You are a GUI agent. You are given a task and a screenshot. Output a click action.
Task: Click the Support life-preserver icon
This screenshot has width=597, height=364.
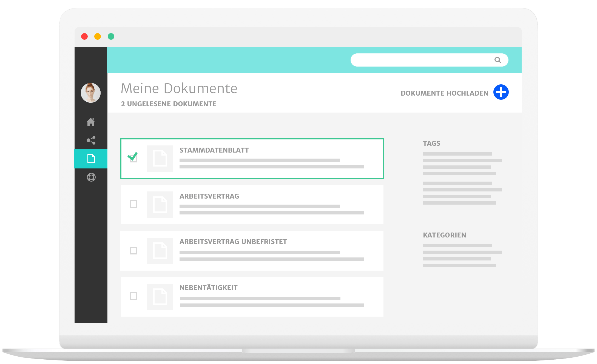click(x=91, y=177)
